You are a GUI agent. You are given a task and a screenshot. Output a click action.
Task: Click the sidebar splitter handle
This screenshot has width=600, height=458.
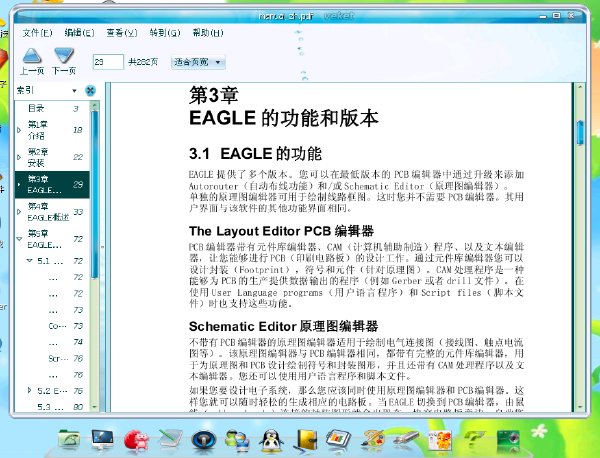(103, 247)
